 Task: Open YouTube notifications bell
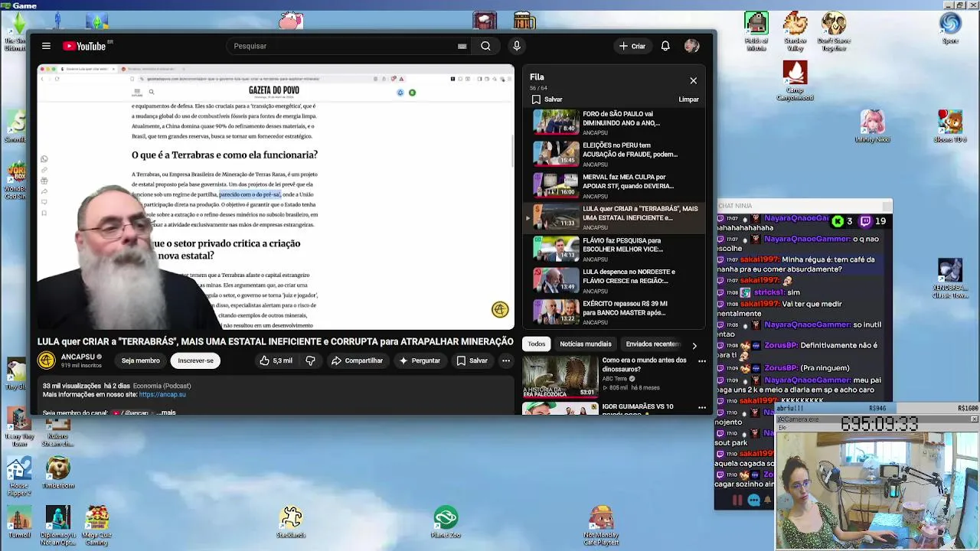pos(665,46)
